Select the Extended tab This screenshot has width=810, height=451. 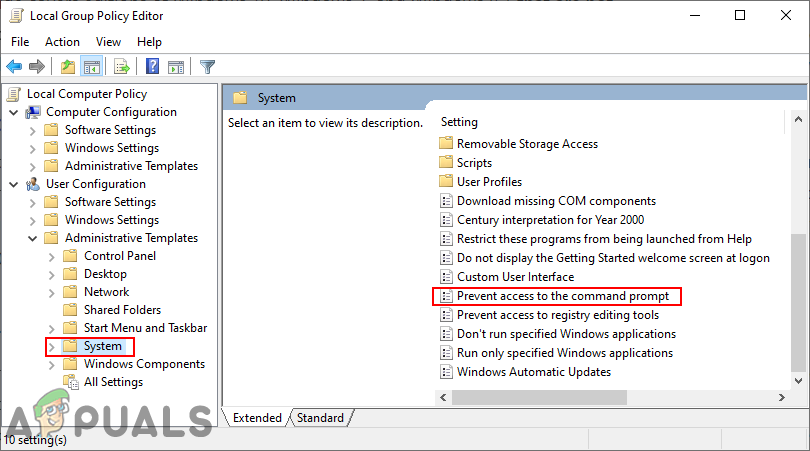[256, 418]
